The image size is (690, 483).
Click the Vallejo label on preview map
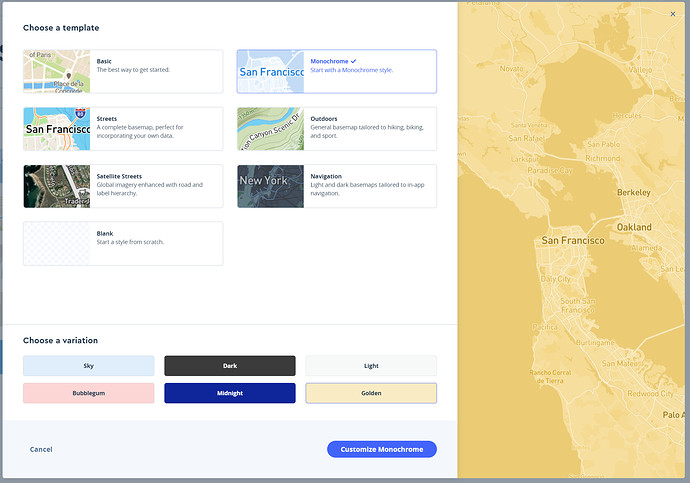click(x=640, y=70)
